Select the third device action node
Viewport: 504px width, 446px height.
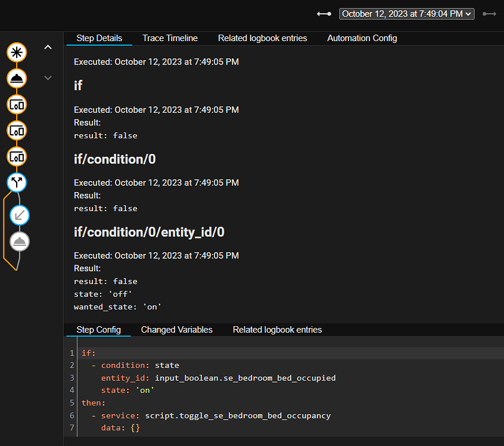16,156
